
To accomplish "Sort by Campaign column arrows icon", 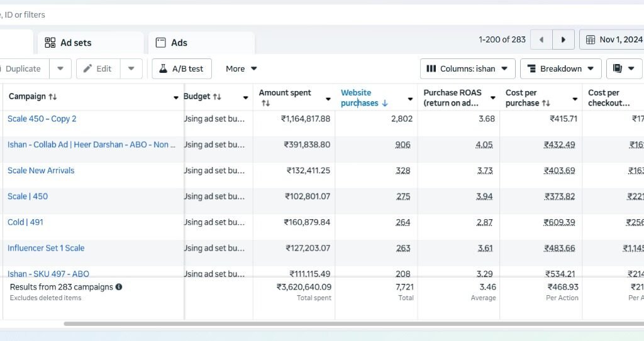I will coord(53,97).
